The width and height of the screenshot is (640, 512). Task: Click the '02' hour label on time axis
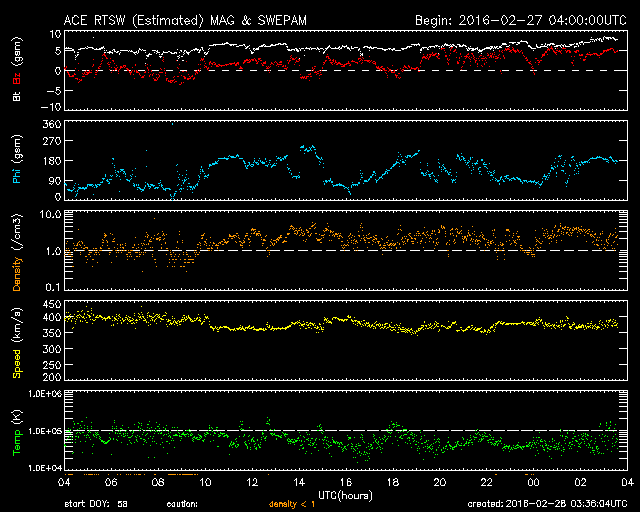tap(580, 482)
